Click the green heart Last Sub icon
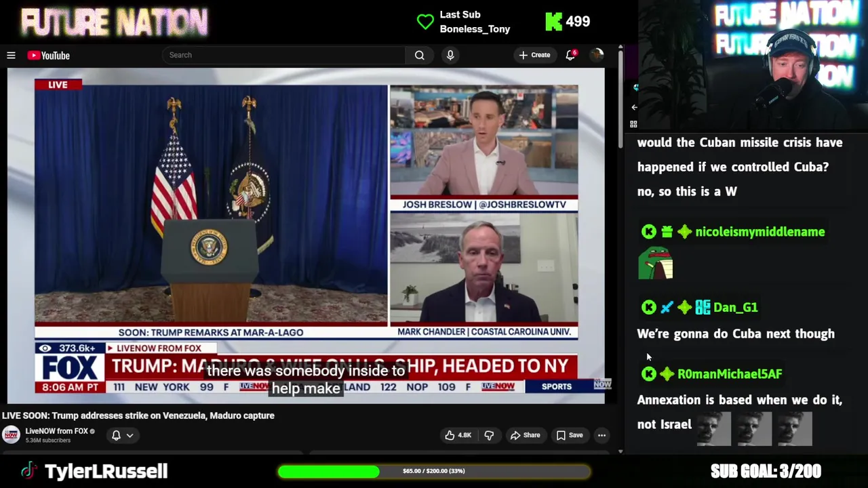 425,22
